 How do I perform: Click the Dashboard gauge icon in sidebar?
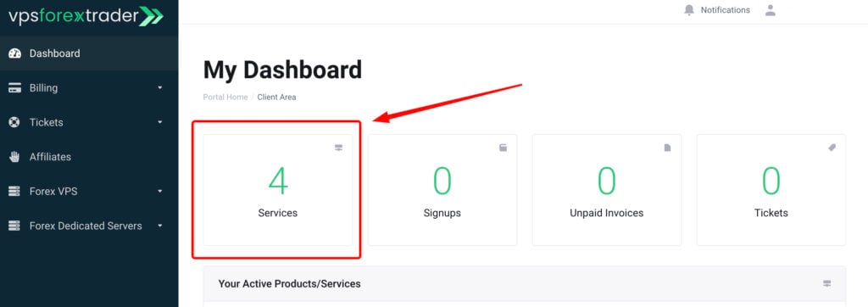[15, 53]
